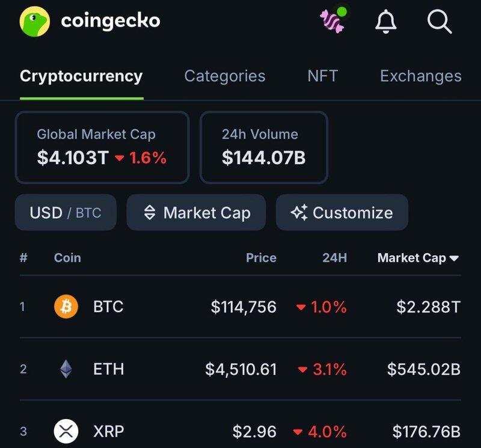Open the Bitcoin coin icon
Screen dimensions: 481x448
click(66, 306)
